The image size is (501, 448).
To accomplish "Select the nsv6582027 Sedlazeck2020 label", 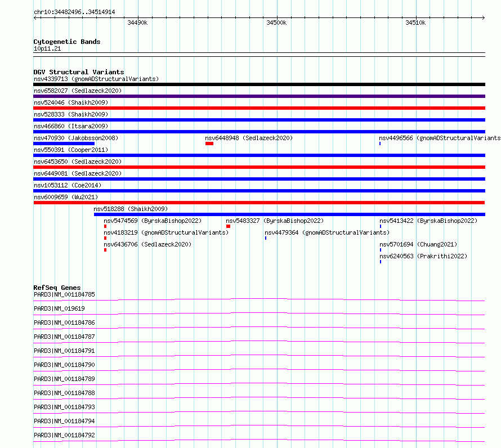I will click(78, 91).
